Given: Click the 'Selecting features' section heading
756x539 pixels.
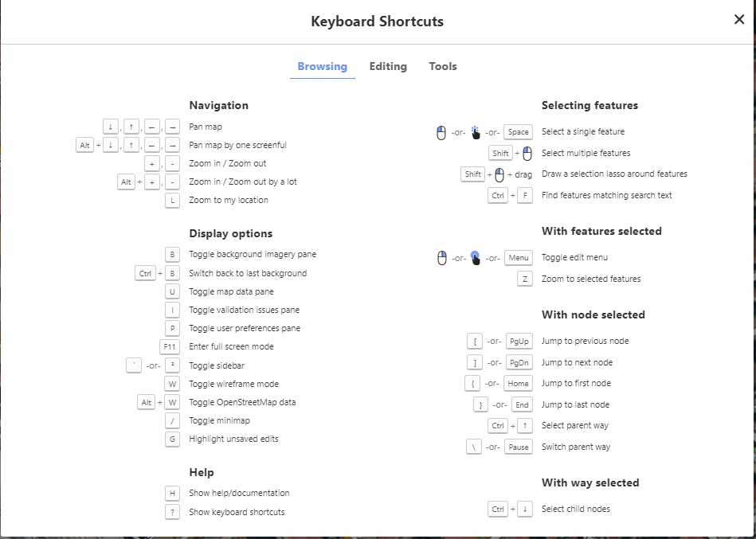Looking at the screenshot, I should click(590, 105).
